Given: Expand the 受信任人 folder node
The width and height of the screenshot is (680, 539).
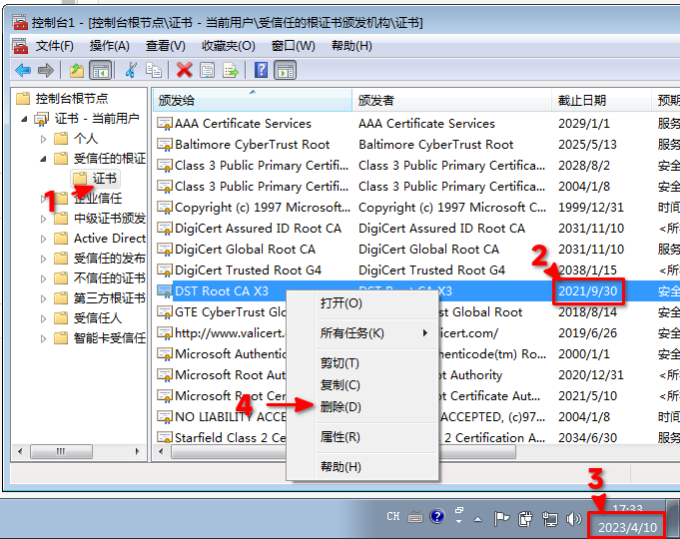Looking at the screenshot, I should [x=43, y=318].
